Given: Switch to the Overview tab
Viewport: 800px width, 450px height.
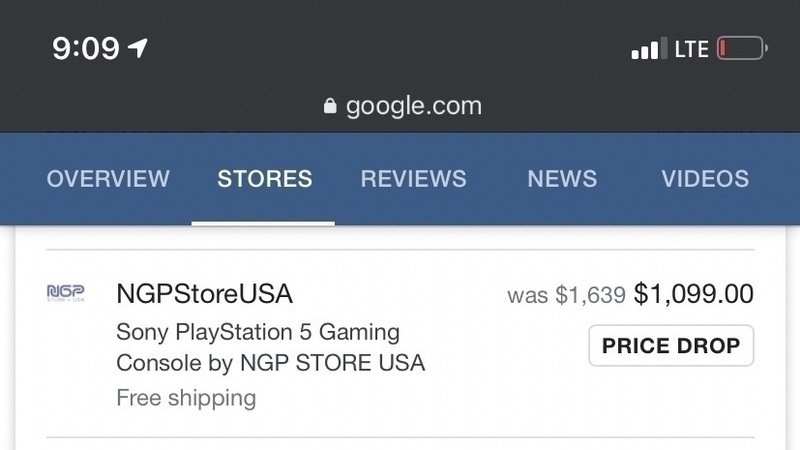Looking at the screenshot, I should 108,179.
